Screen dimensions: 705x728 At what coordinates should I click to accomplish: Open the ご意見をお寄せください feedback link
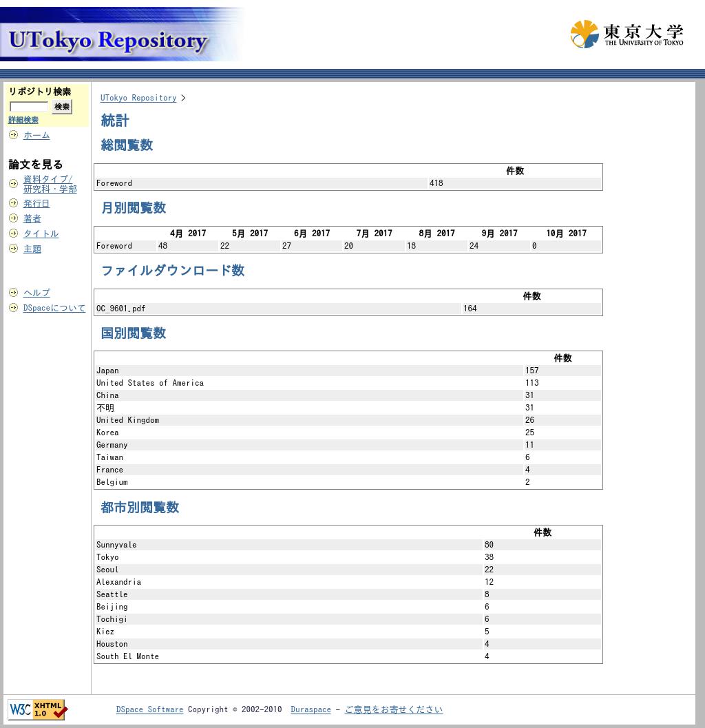coord(394,709)
